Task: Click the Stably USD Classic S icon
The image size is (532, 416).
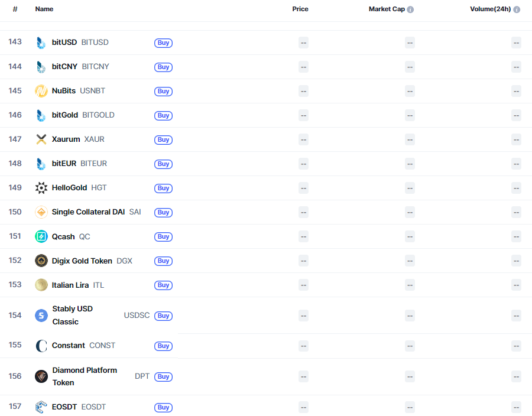Action: click(41, 315)
